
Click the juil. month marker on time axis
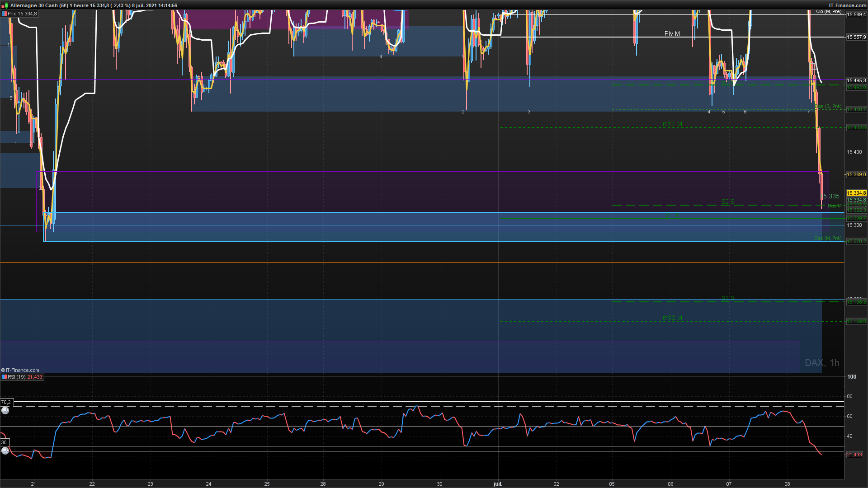pos(498,483)
